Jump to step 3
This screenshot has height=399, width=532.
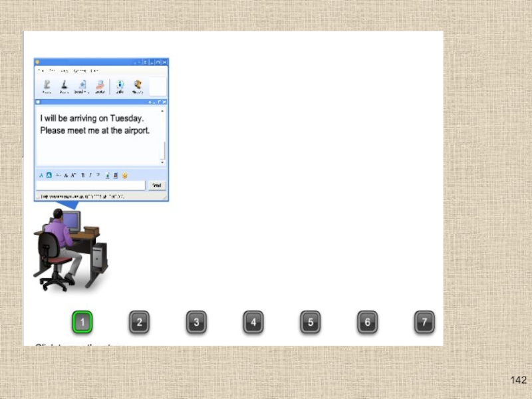pos(196,322)
